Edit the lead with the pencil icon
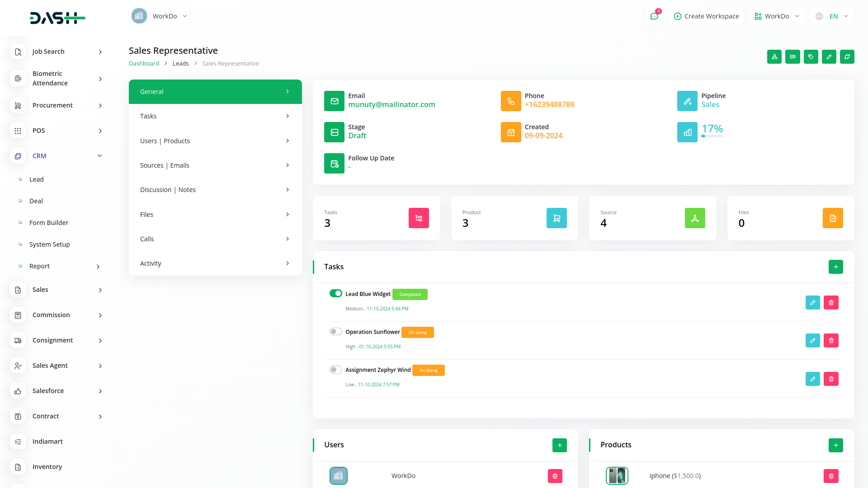The image size is (868, 488). 829,56
